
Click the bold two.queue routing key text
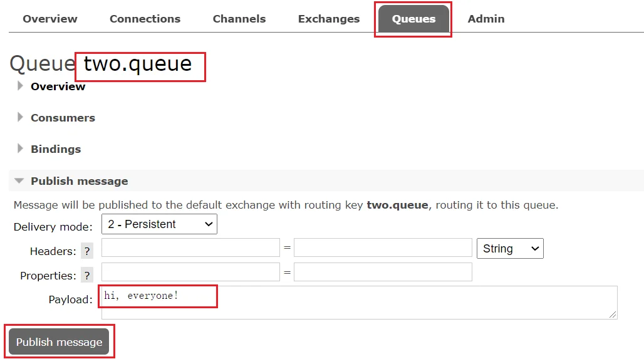tap(397, 205)
